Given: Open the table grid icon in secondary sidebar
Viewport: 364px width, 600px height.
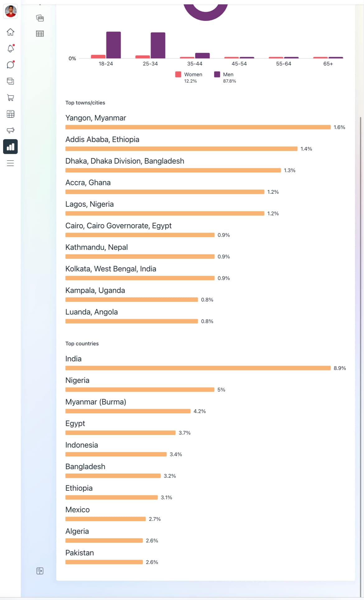Looking at the screenshot, I should 40,34.
